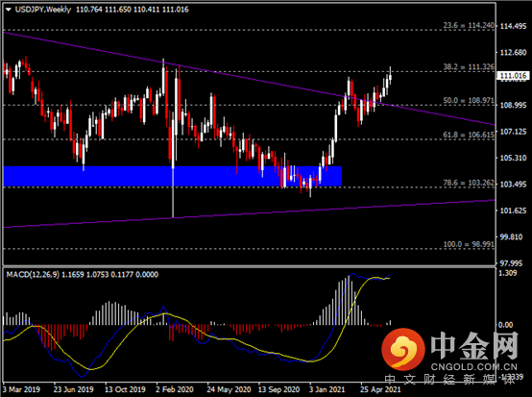Click the dropdown triangle beside USDJPY,Weekly
The image size is (532, 397).
(9, 10)
